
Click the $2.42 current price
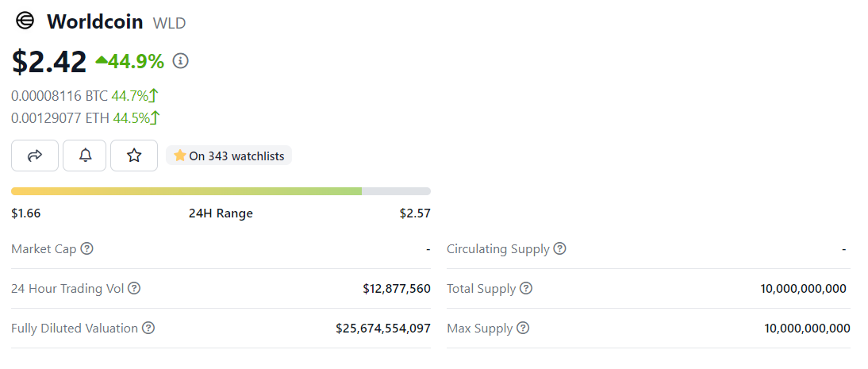(x=49, y=62)
